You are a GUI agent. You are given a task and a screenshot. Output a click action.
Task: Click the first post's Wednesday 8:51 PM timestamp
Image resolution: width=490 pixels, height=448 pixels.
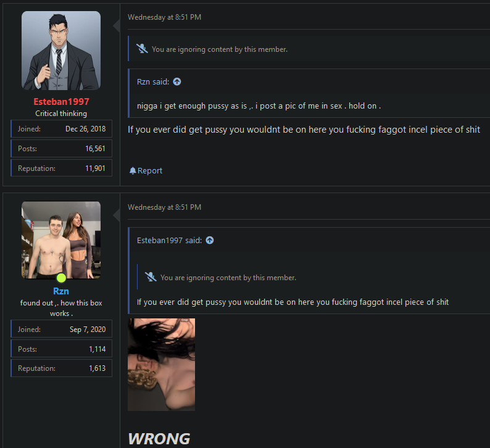pos(164,17)
